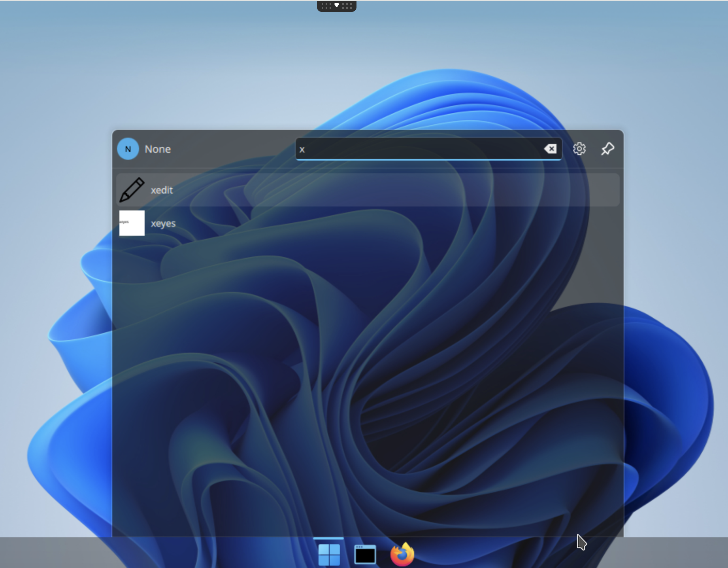Launch xedit from search results
This screenshot has width=728, height=568.
pyautogui.click(x=368, y=190)
